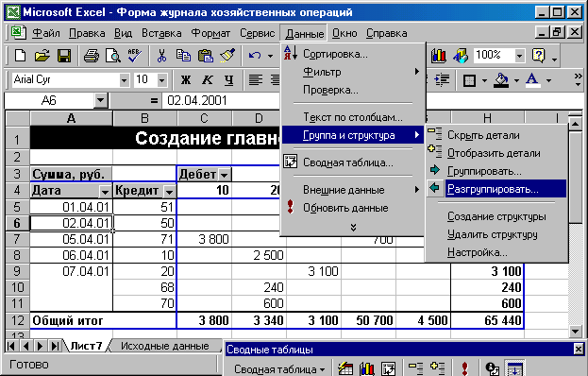The height and width of the screenshot is (376, 588).
Task: Click the Fill Color paint bucket swatch
Action: 501,80
